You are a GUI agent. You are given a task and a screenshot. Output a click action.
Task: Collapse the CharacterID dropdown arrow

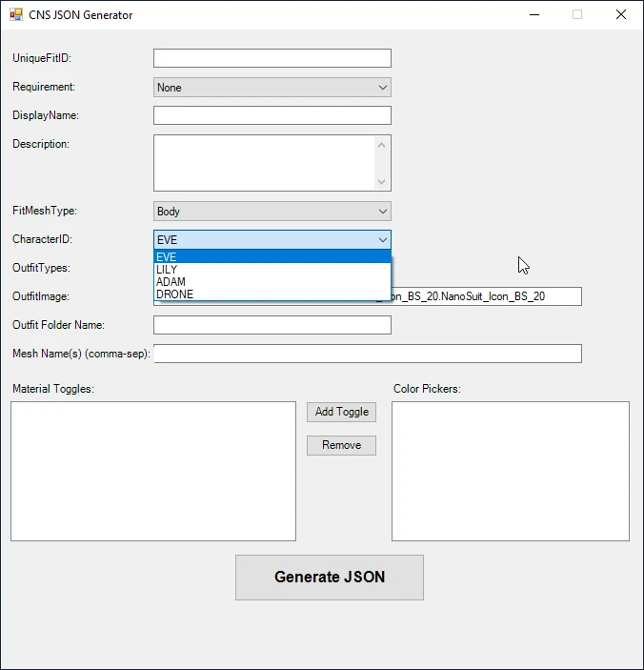point(382,240)
